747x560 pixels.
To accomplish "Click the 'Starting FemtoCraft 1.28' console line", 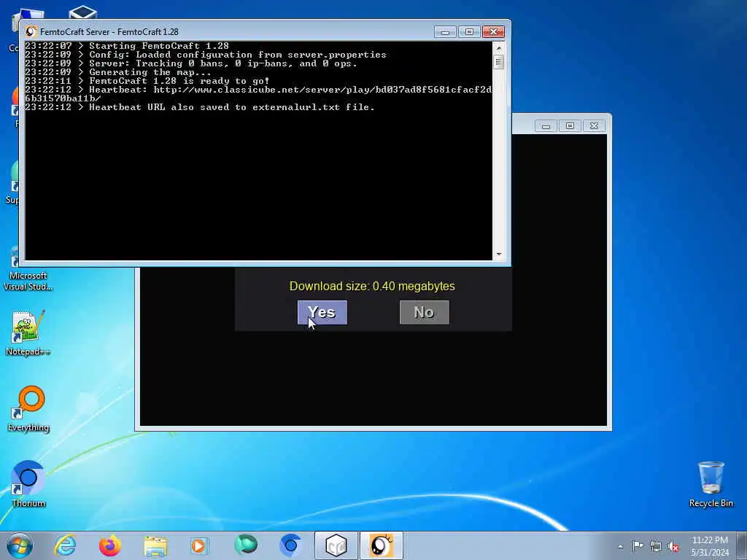I will [127, 46].
